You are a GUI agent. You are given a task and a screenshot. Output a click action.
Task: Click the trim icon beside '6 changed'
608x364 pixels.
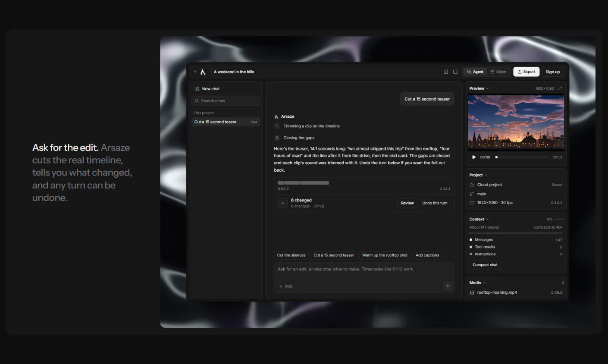[x=283, y=203]
